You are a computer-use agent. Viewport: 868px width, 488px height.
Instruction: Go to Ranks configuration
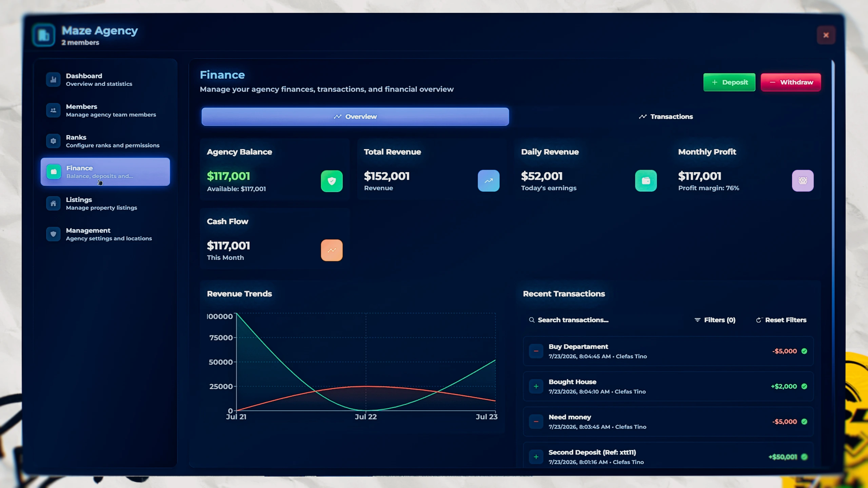click(x=105, y=141)
